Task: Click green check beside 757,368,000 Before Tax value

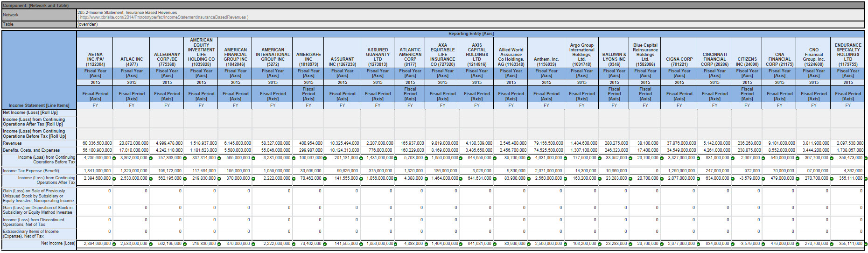Action: tap(185, 158)
